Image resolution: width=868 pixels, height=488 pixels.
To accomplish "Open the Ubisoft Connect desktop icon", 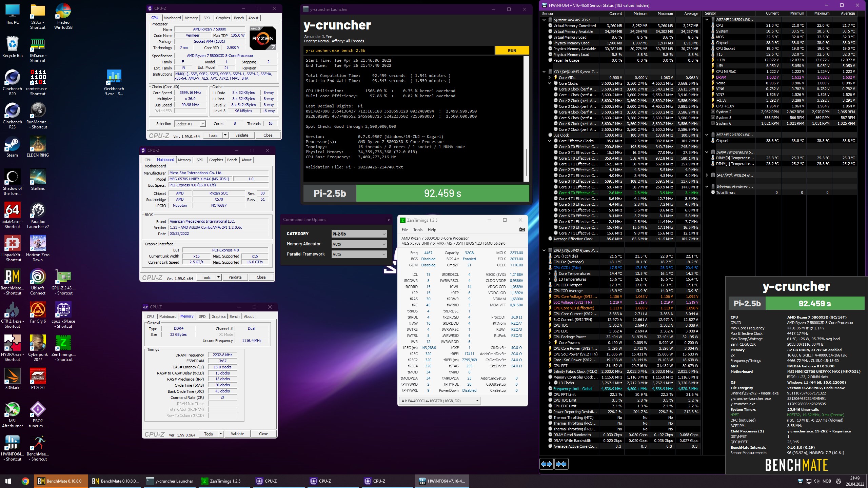I will coord(38,282).
